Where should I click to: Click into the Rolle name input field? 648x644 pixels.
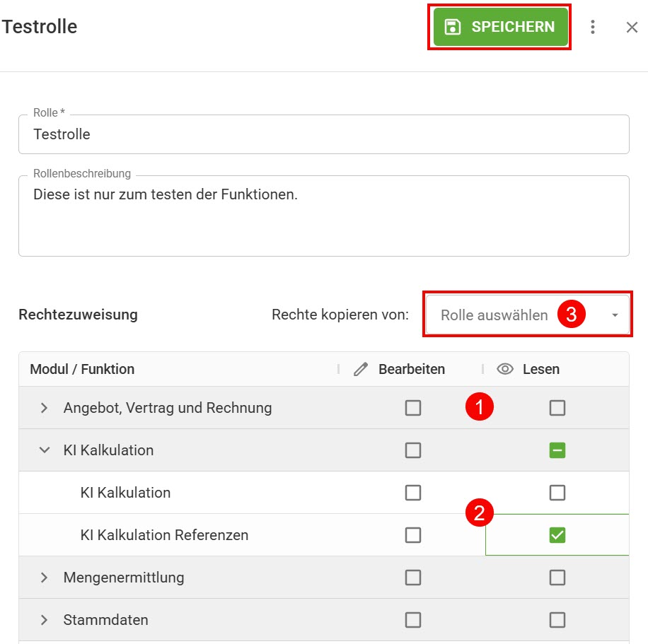tap(324, 134)
